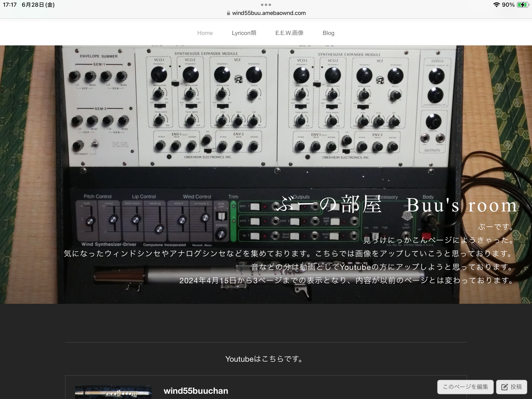Tap the 6月28日(金) date text
The image size is (532, 399).
(38, 5)
